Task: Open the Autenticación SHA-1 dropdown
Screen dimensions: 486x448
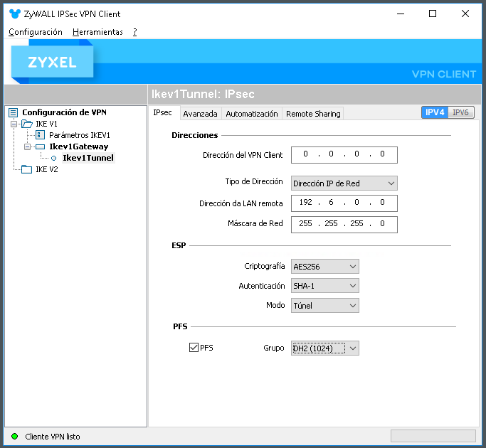Action: tap(324, 286)
